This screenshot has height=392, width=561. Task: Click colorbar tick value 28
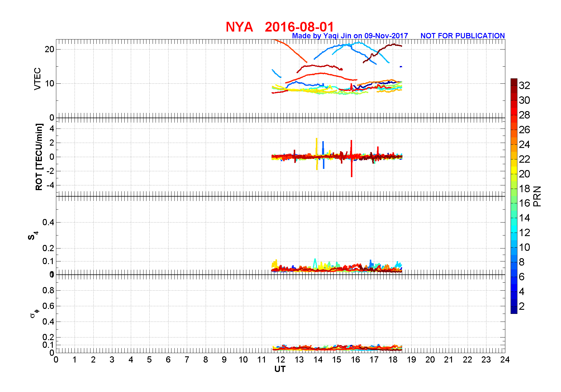click(524, 115)
